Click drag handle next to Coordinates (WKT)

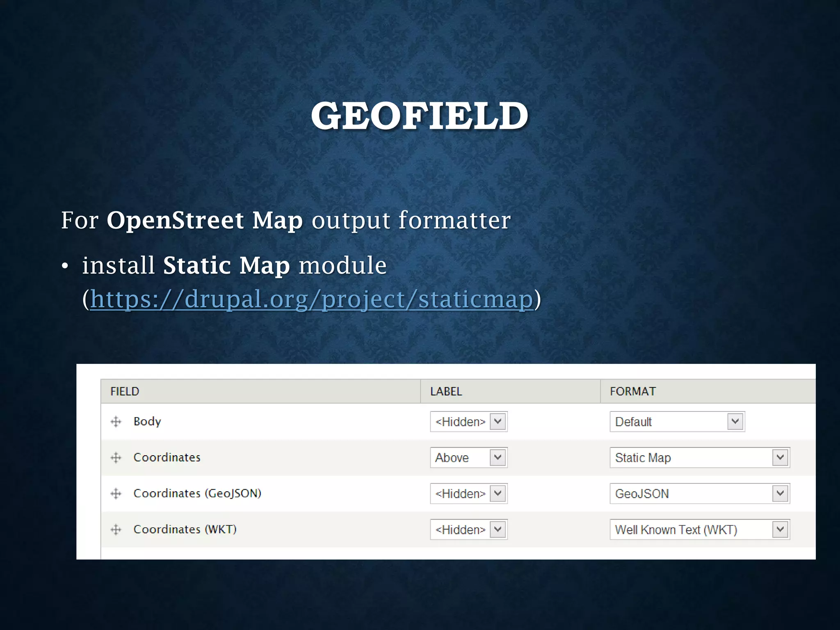pos(116,530)
